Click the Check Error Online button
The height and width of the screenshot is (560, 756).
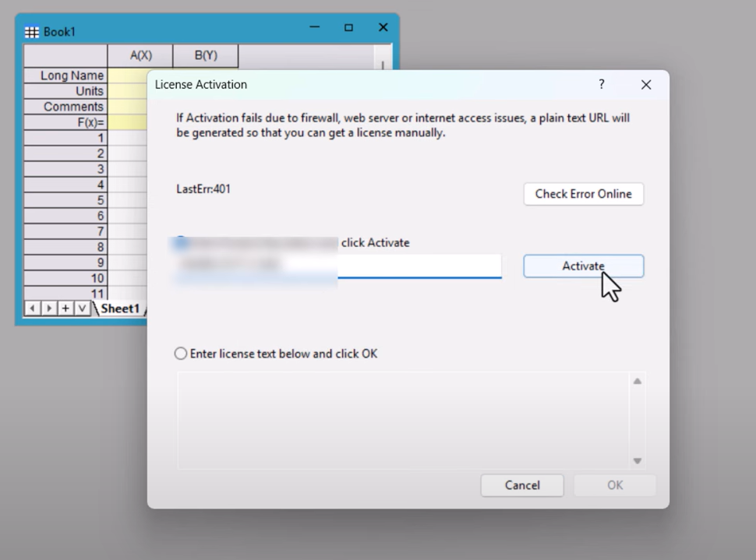click(x=583, y=194)
